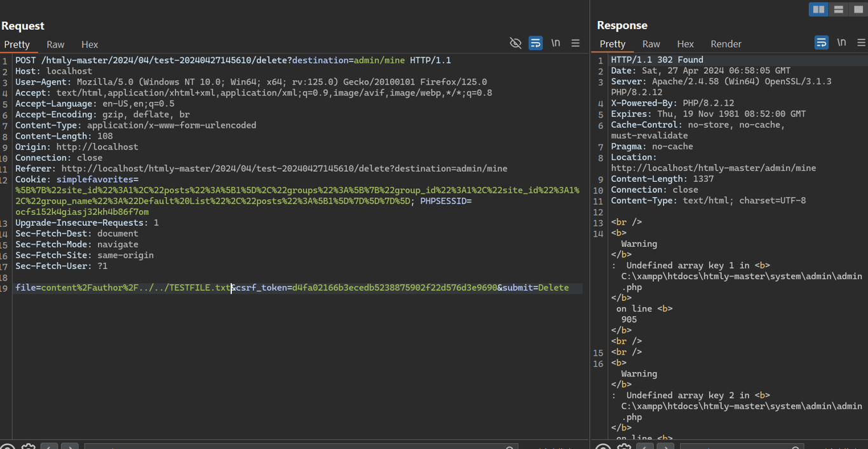The width and height of the screenshot is (868, 449).
Task: Switch to the Raw tab in Request
Action: pos(55,45)
